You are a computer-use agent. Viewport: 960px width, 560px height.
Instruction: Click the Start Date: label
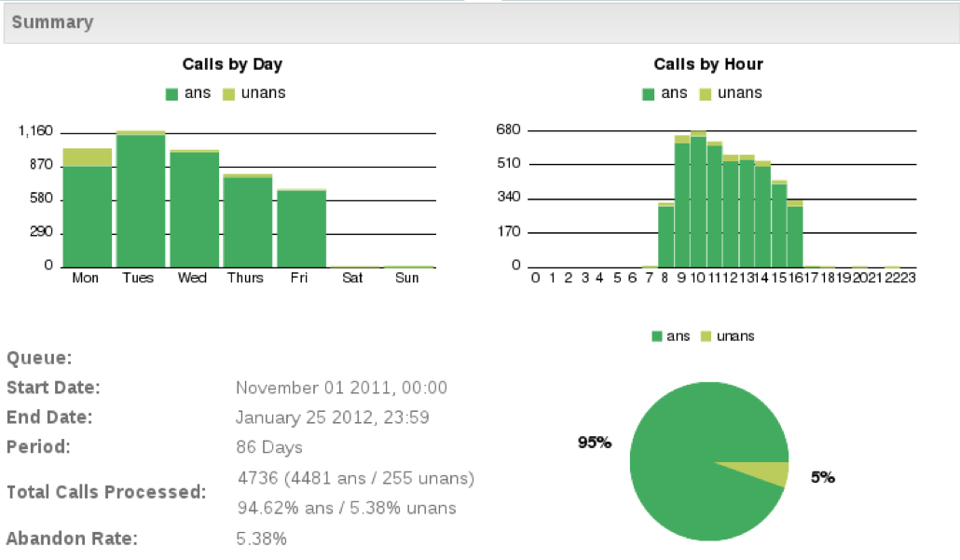tap(53, 388)
